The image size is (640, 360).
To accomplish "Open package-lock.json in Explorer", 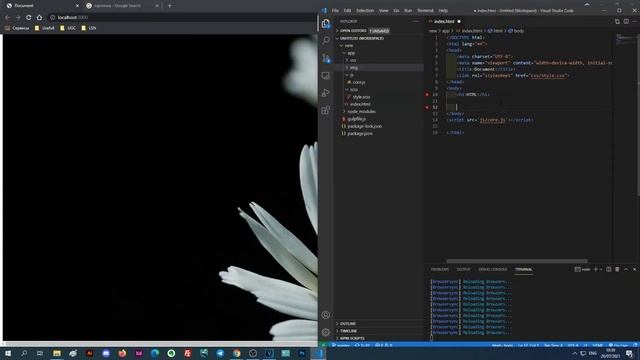I will tap(364, 126).
